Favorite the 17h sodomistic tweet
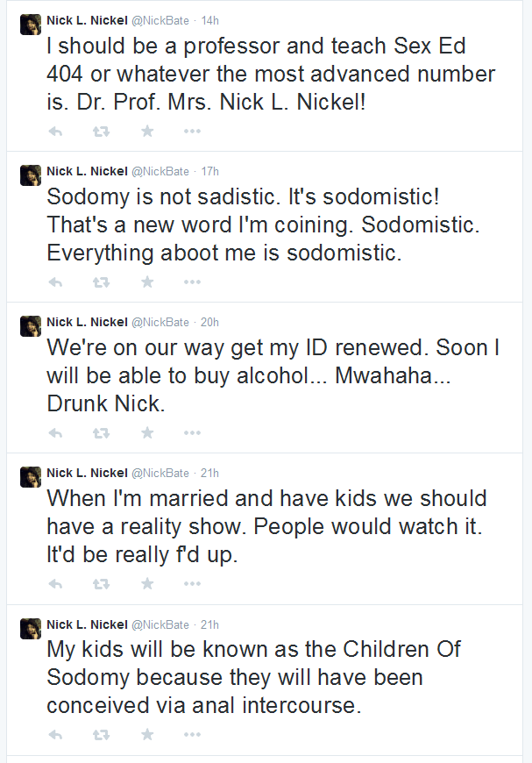This screenshot has width=532, height=763. coord(147,282)
